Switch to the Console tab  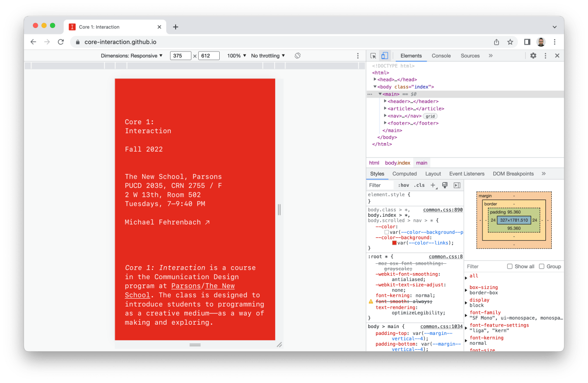[441, 55]
